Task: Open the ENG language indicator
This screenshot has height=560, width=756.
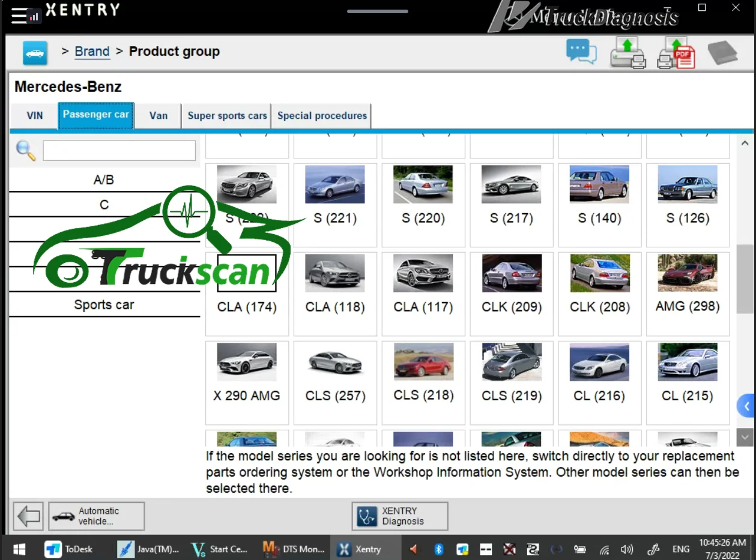Action: 681,549
